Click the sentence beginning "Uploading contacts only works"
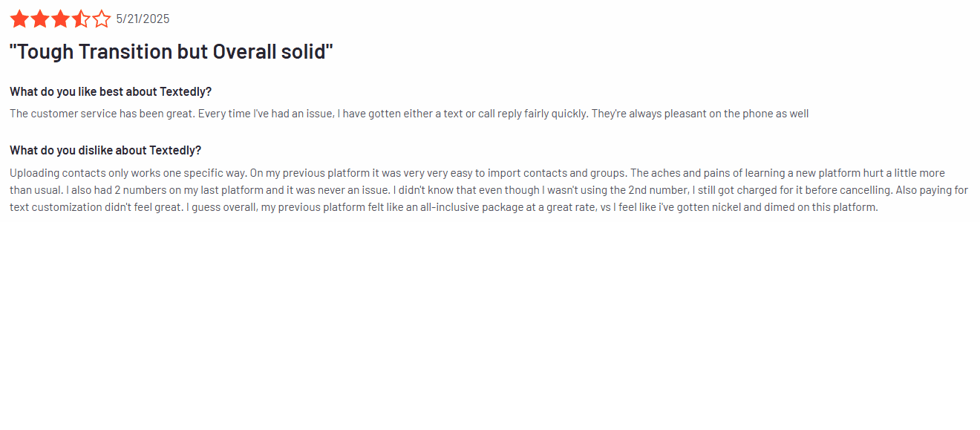The width and height of the screenshot is (980, 430). (x=128, y=173)
